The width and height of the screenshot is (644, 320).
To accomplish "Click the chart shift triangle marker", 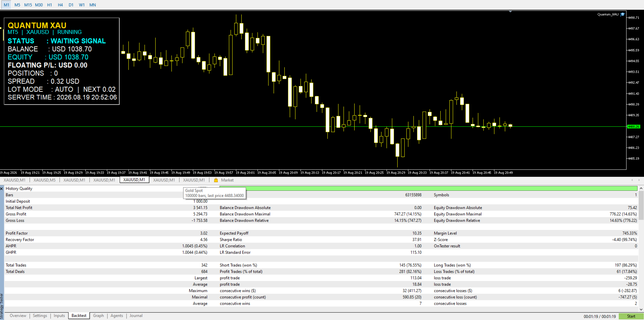I will pyautogui.click(x=510, y=11).
